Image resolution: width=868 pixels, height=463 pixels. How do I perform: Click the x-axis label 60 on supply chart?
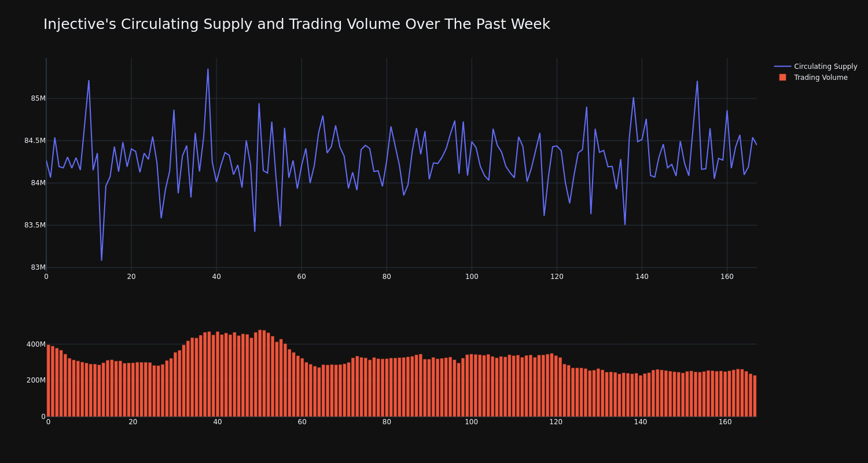click(x=301, y=277)
